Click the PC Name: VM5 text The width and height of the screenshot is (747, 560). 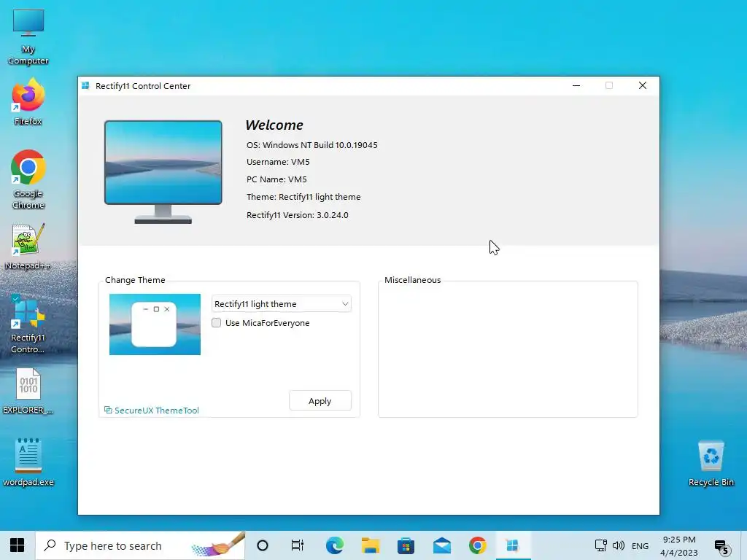coord(276,179)
